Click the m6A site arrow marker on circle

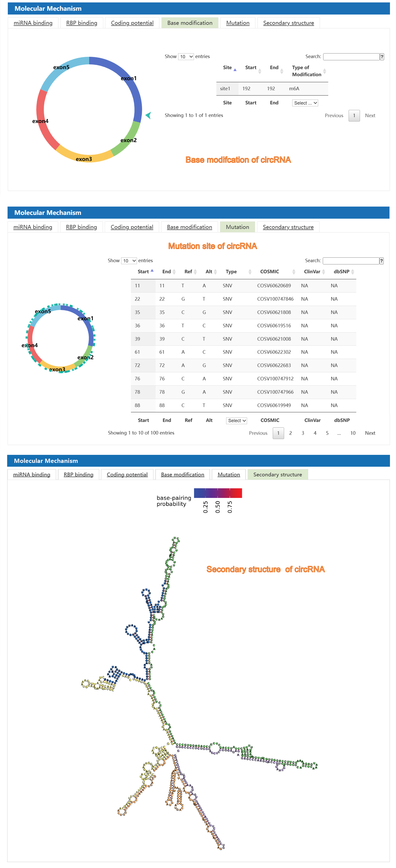pos(148,116)
